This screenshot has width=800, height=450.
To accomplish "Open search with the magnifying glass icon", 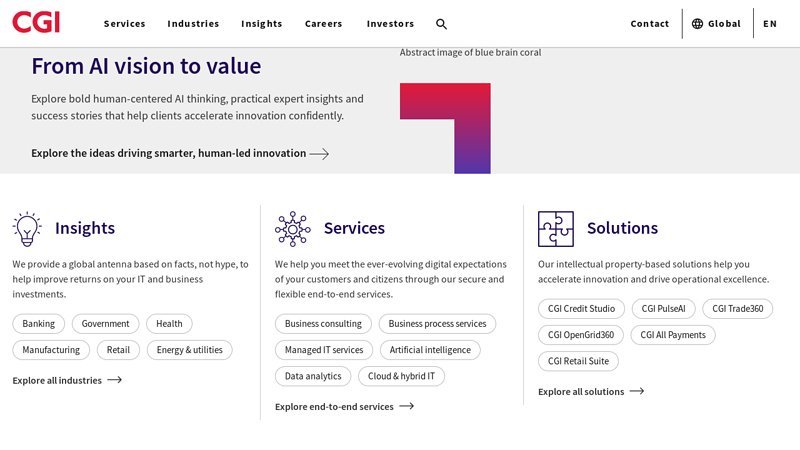I will pos(441,24).
